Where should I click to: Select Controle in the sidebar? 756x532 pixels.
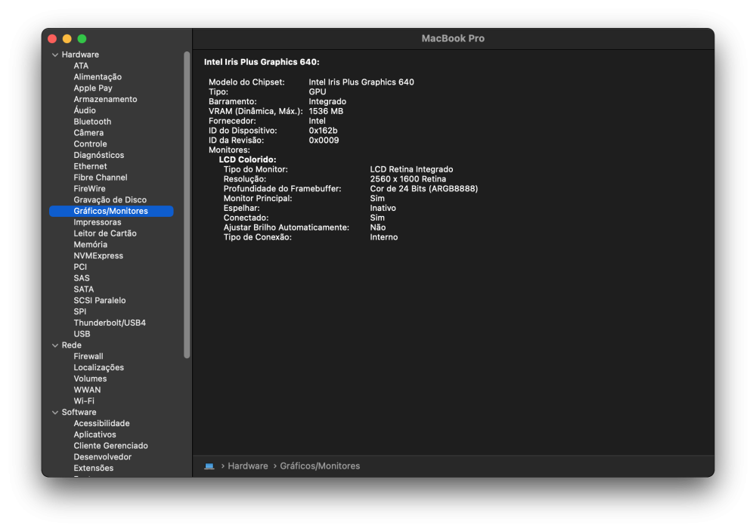(x=90, y=144)
